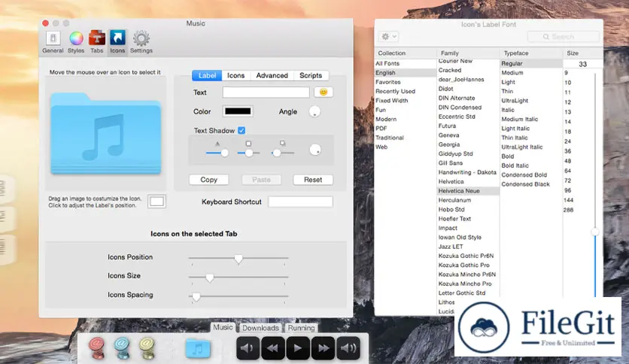The width and height of the screenshot is (629, 364).
Task: Click the label Text input field
Action: pos(266,93)
